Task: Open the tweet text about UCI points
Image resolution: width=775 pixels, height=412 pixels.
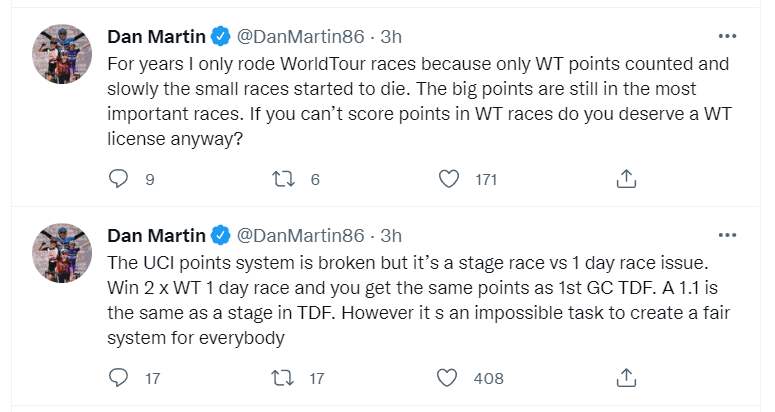Action: point(400,300)
